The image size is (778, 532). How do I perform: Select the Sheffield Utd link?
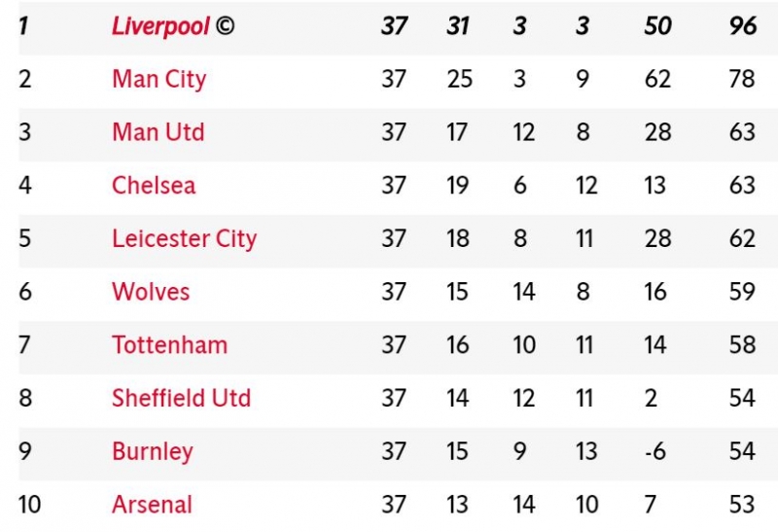click(x=181, y=398)
